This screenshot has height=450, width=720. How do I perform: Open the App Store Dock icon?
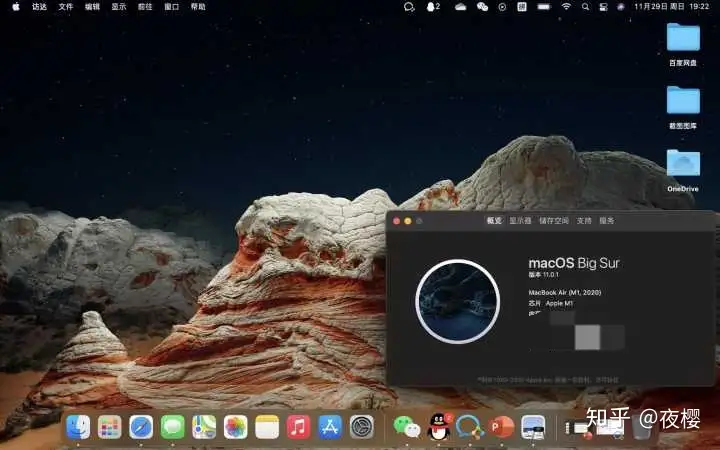coord(330,427)
